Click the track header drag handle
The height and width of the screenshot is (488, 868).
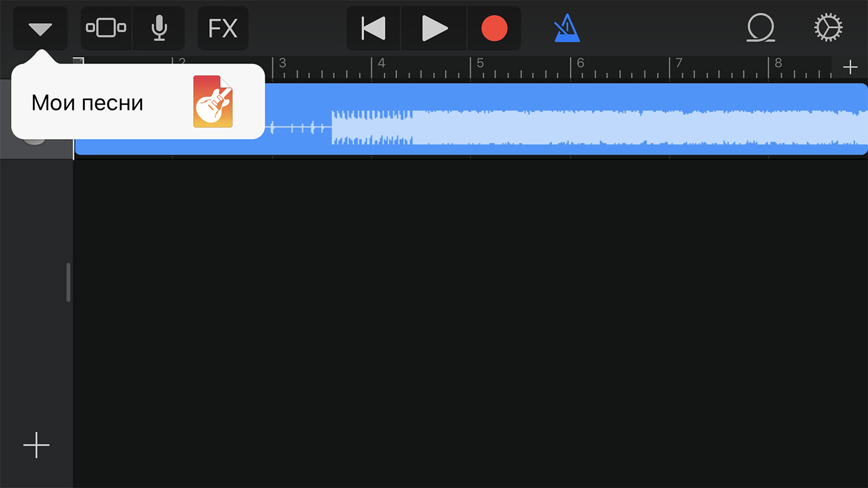[x=68, y=282]
